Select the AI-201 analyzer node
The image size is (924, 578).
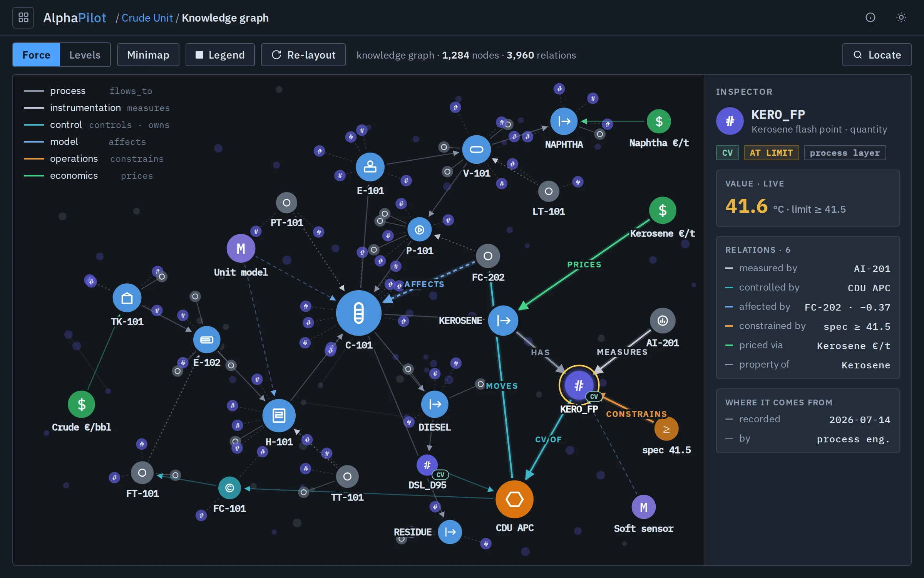(x=662, y=321)
